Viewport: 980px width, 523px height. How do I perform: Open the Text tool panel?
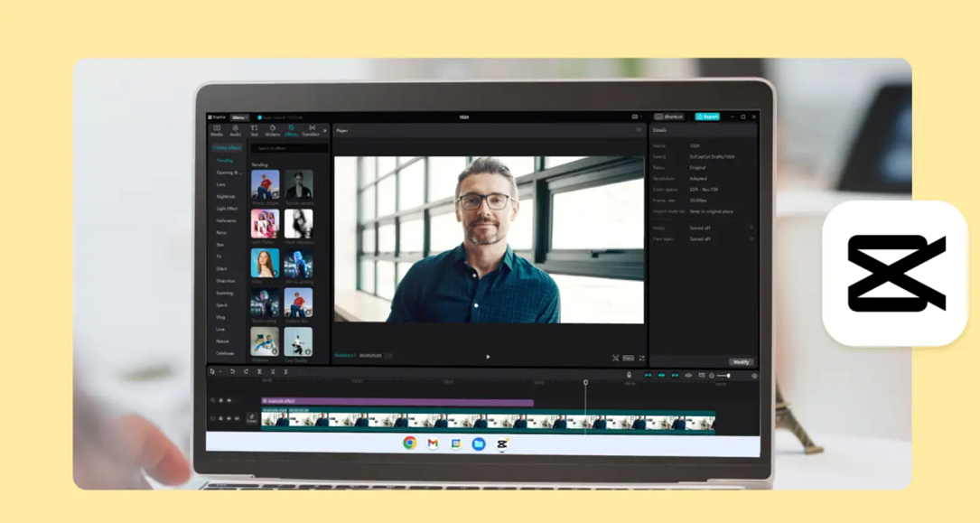254,130
